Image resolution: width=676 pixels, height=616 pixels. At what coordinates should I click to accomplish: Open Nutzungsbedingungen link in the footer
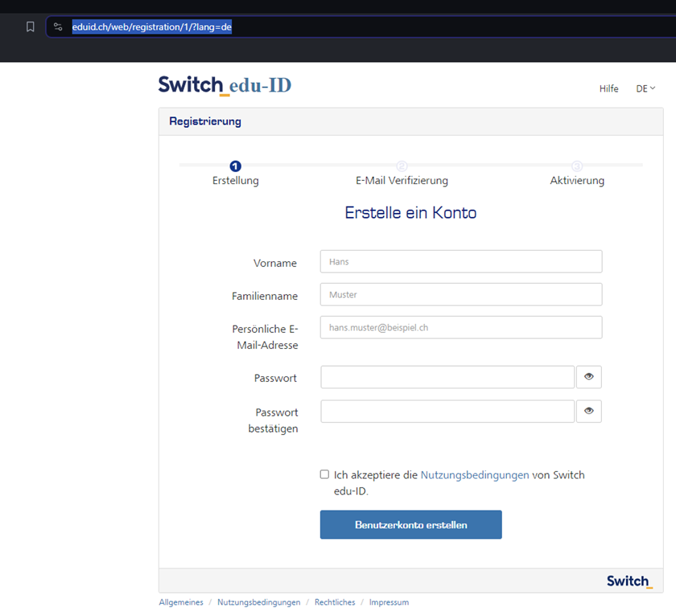point(258,602)
